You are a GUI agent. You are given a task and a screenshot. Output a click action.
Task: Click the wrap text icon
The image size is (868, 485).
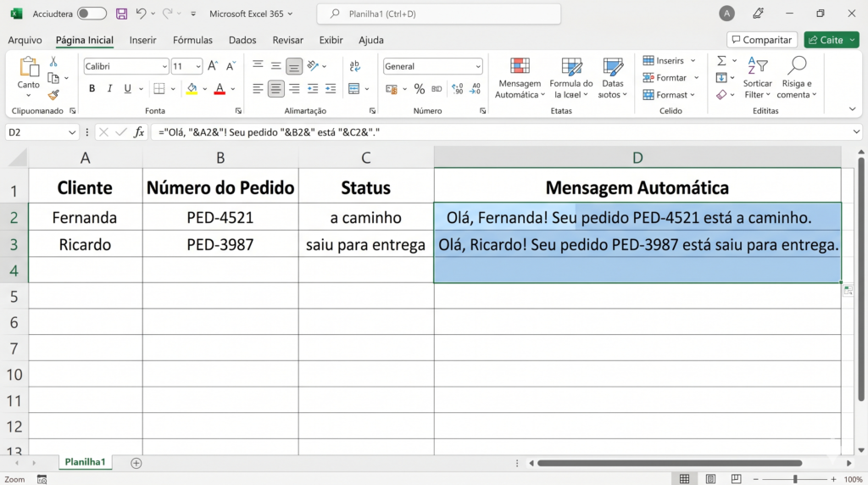tap(355, 66)
